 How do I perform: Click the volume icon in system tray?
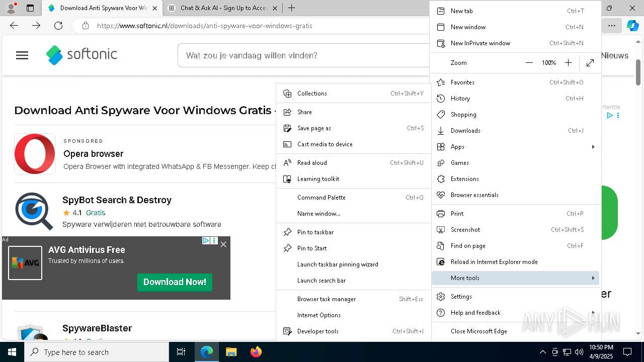tap(579, 352)
